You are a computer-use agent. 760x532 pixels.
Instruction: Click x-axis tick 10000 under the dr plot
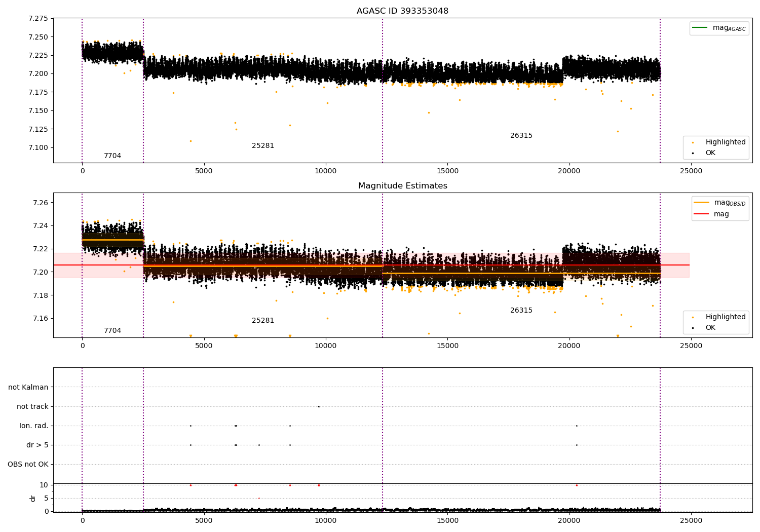(x=326, y=520)
